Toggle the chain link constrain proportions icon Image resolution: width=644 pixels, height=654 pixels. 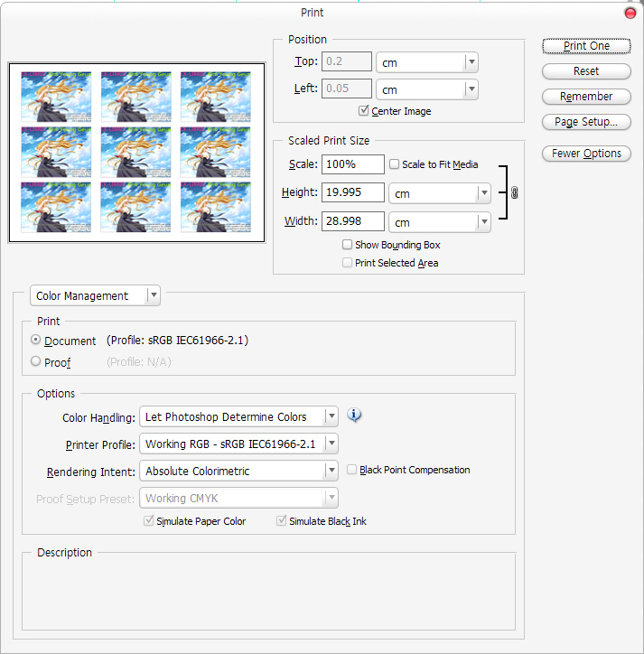tap(514, 192)
